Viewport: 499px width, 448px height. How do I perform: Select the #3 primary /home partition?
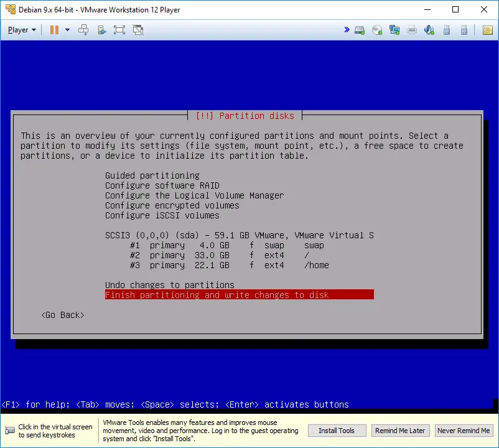point(230,265)
